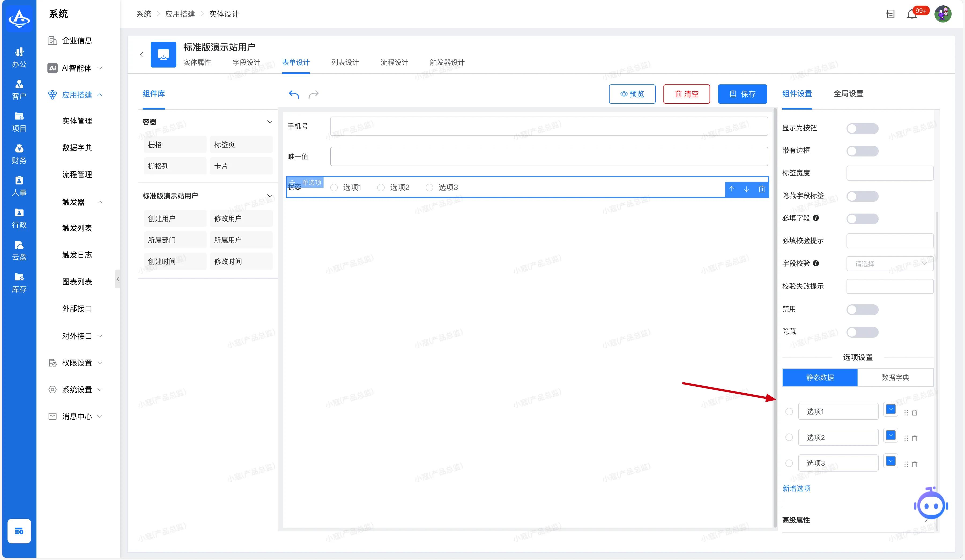This screenshot has width=965, height=560.
Task: Toggle 显示为按钮 switch on
Action: (x=862, y=129)
